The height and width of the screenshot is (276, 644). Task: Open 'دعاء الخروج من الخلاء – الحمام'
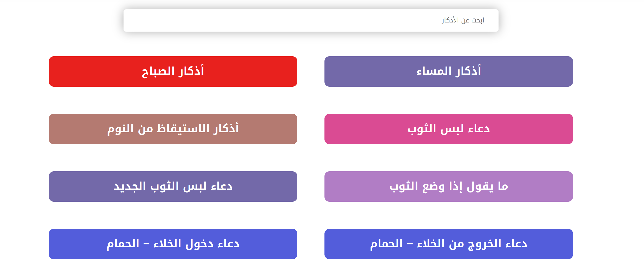coord(448,244)
